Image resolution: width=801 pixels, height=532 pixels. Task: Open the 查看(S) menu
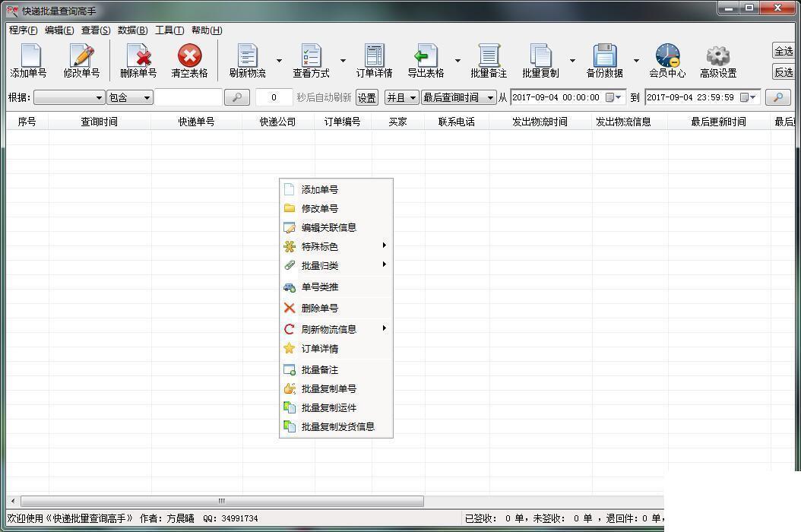pos(96,30)
